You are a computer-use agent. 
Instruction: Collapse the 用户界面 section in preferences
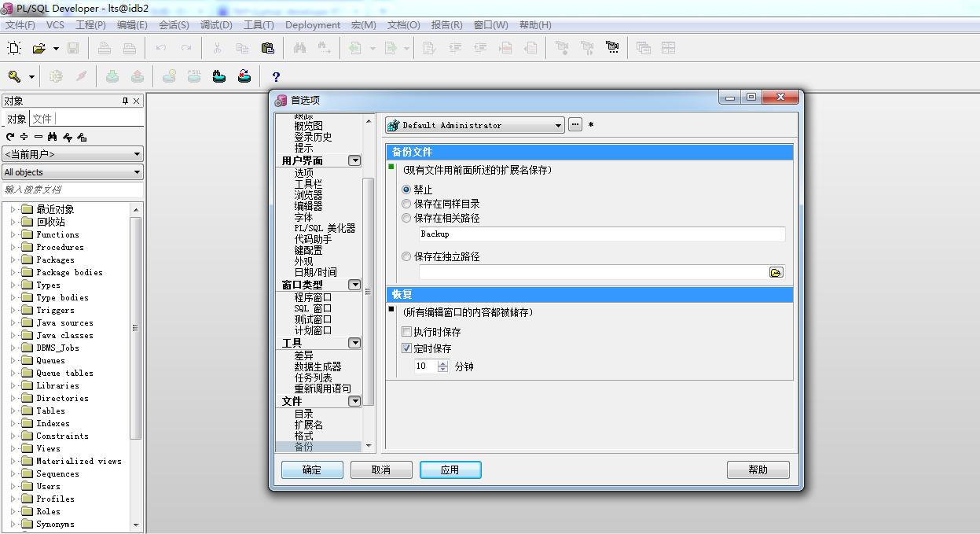(x=354, y=160)
